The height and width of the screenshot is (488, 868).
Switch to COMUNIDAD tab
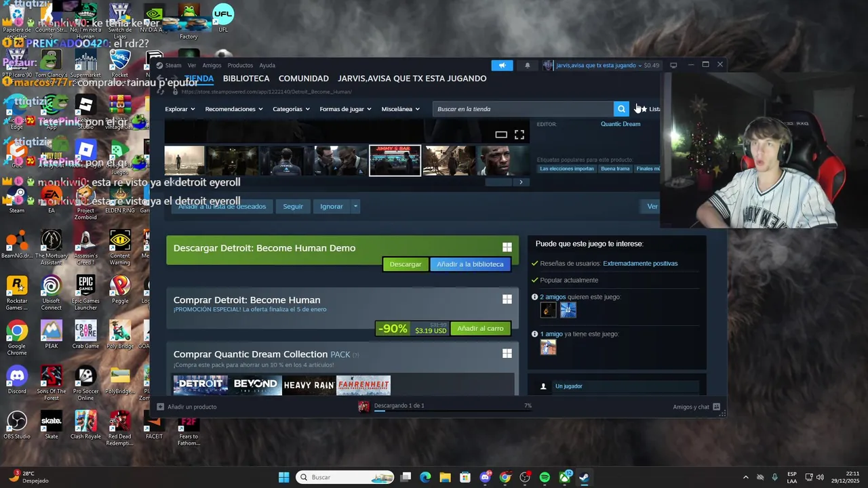click(x=304, y=79)
